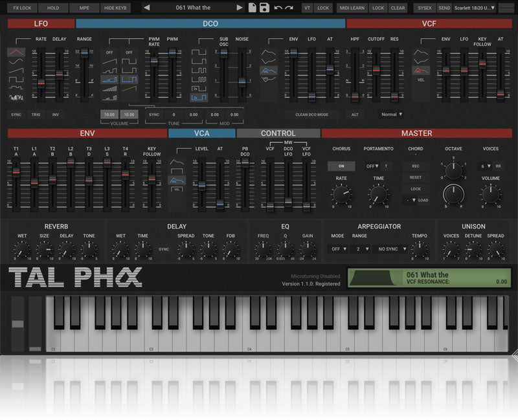Click the DCO section header
Viewport: 518px width, 420px height.
point(210,23)
